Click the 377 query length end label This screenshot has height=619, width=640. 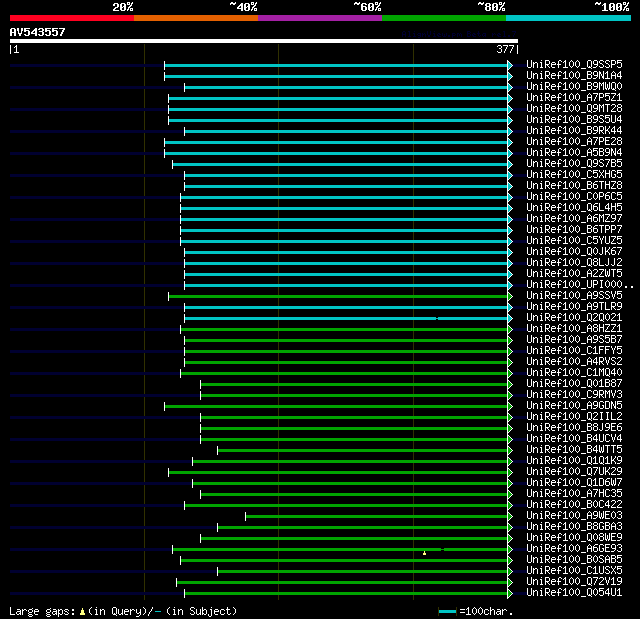[x=505, y=49]
